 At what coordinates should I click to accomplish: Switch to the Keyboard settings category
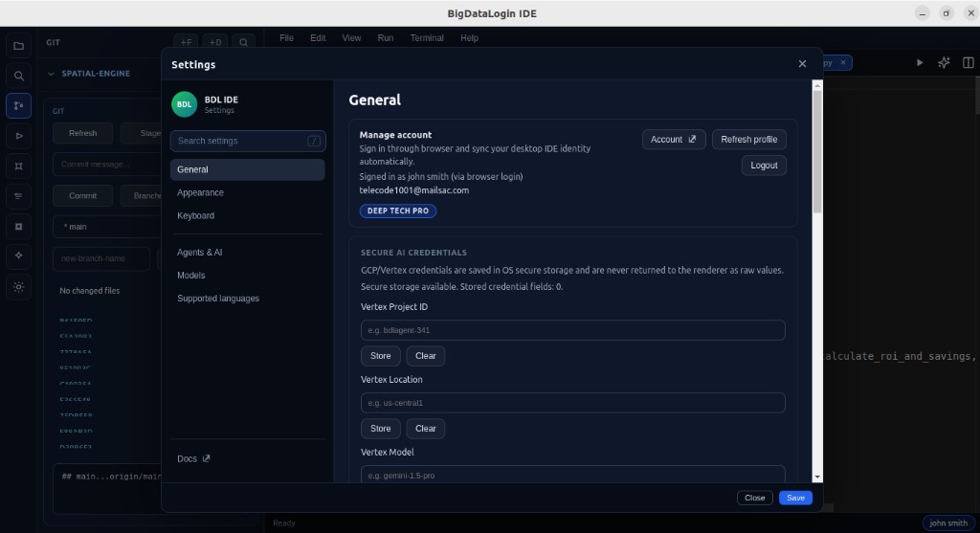[248, 215]
